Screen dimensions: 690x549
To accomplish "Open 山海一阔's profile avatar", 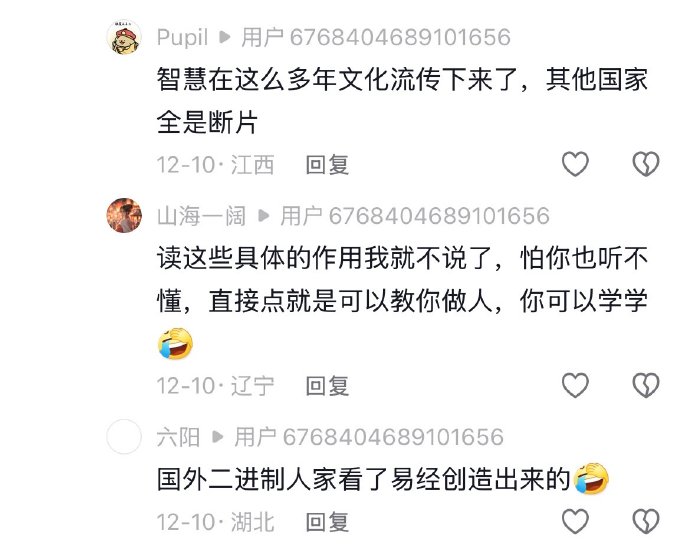I will click(124, 215).
